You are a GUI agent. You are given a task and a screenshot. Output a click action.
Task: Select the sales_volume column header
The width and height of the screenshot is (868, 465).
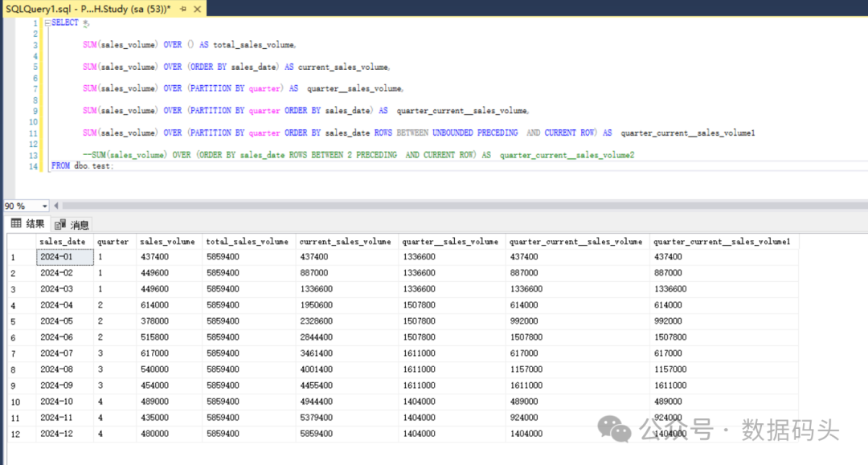pyautogui.click(x=169, y=242)
